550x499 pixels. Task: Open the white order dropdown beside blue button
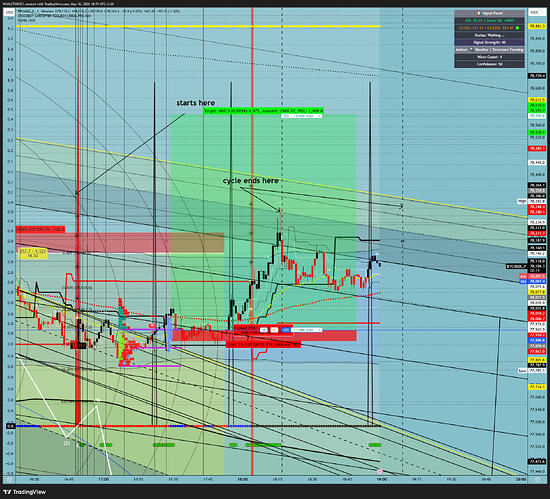tap(307, 330)
